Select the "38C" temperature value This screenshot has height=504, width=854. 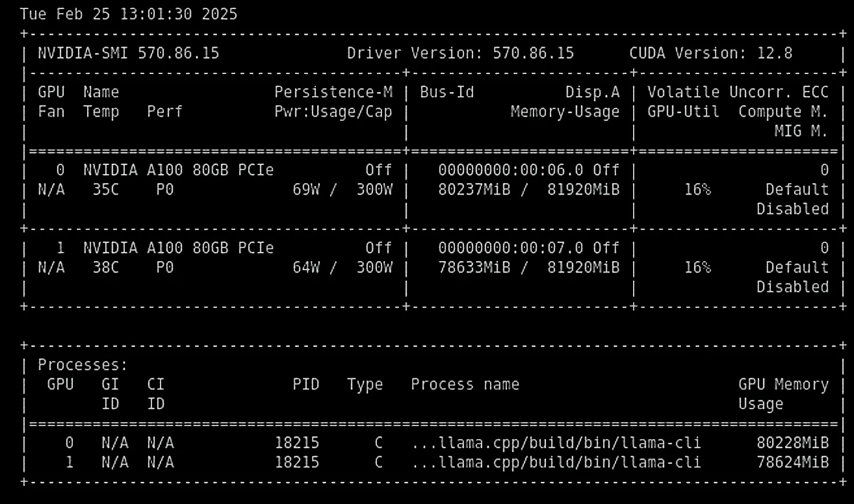tap(106, 267)
